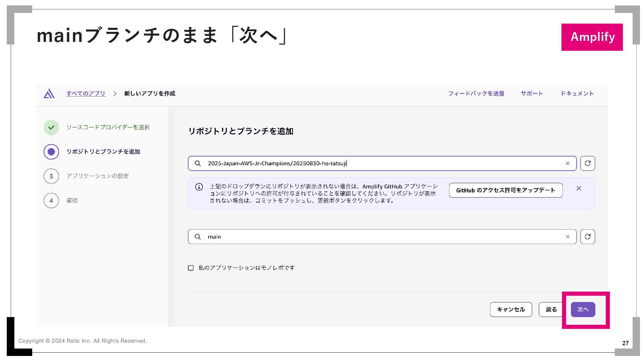
Task: Click the 次へ button
Action: coord(583,309)
